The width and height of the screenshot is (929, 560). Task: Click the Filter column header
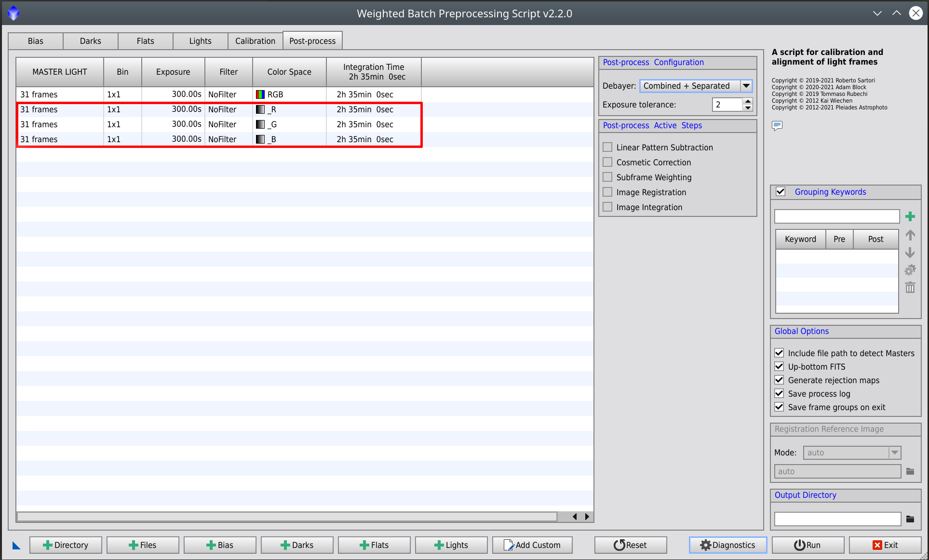229,72
